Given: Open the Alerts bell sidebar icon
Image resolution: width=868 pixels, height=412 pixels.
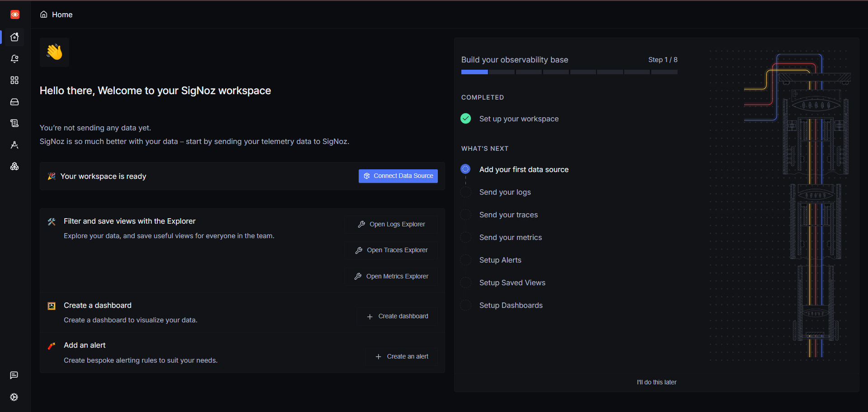Looking at the screenshot, I should click(x=14, y=59).
